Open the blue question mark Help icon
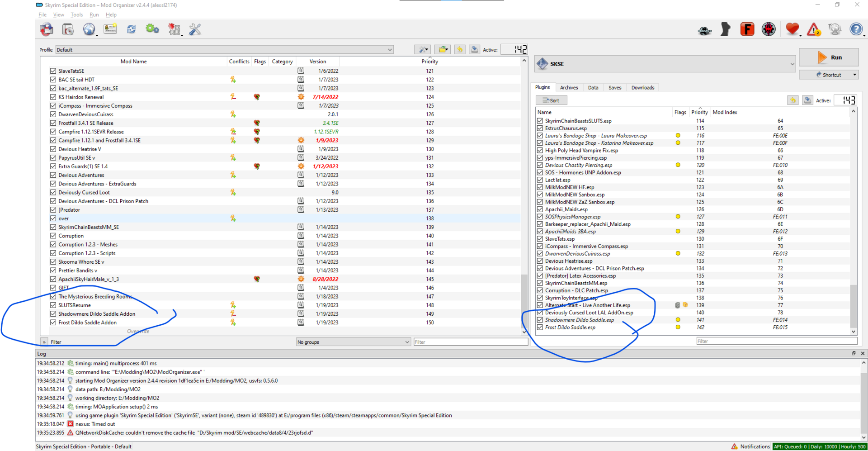Screen dimensions: 868x451 pyautogui.click(x=856, y=29)
